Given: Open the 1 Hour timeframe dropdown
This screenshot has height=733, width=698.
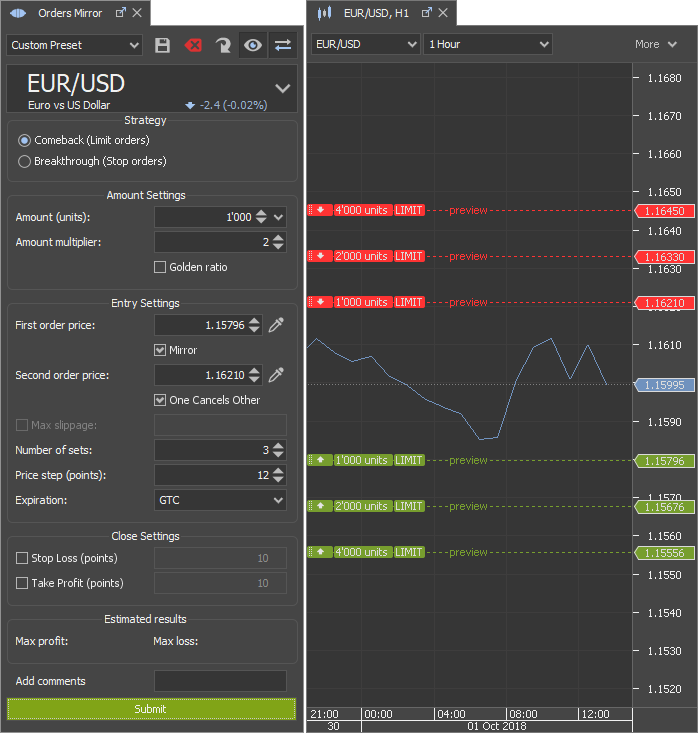Looking at the screenshot, I should click(488, 44).
